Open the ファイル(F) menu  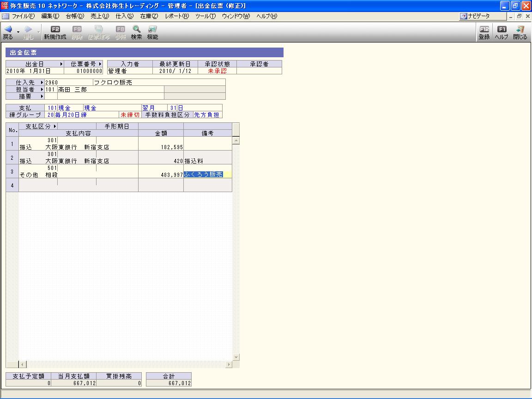coord(23,16)
